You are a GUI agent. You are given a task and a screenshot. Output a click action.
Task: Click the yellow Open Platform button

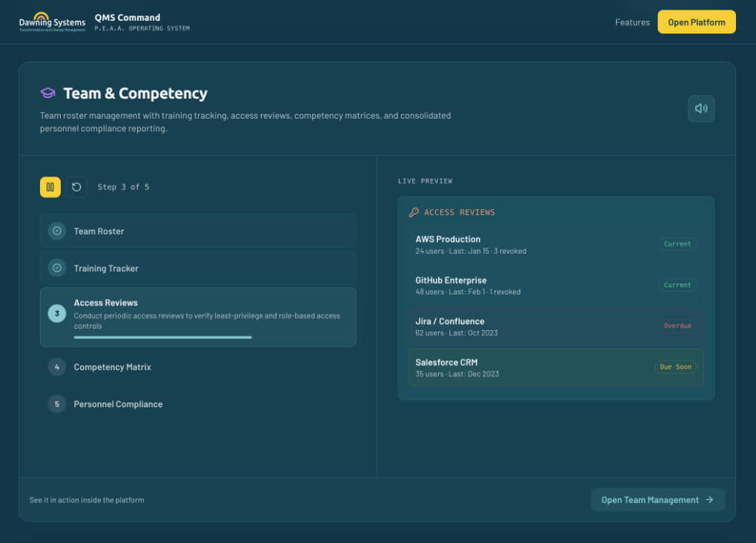[696, 22]
